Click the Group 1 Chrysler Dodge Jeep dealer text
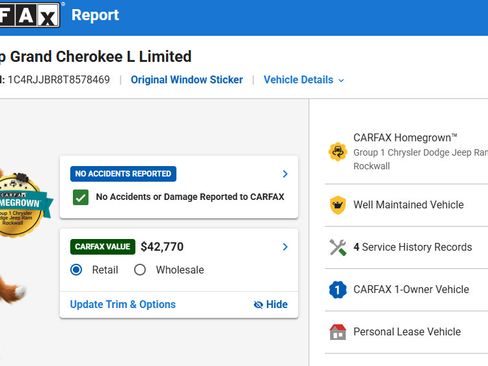 coord(421,159)
